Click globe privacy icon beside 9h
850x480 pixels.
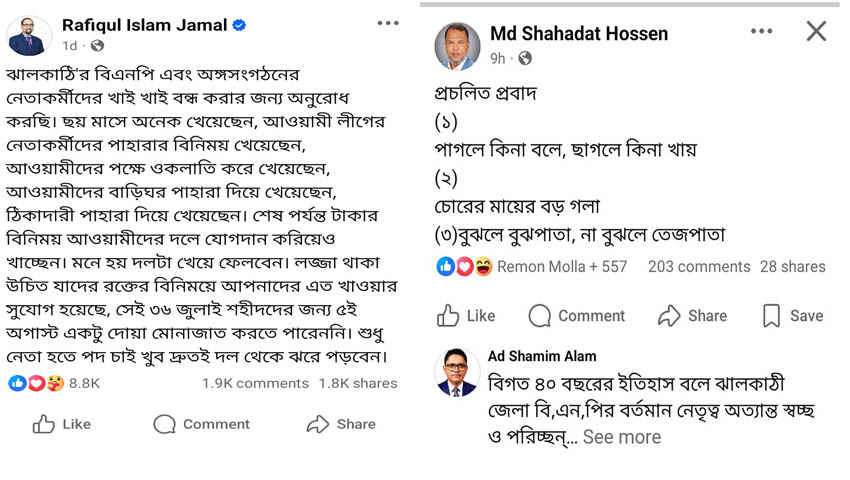(525, 58)
